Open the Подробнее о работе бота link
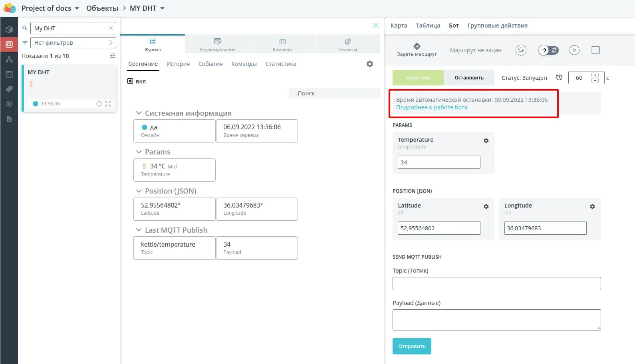Image resolution: width=635 pixels, height=364 pixels. click(x=432, y=107)
